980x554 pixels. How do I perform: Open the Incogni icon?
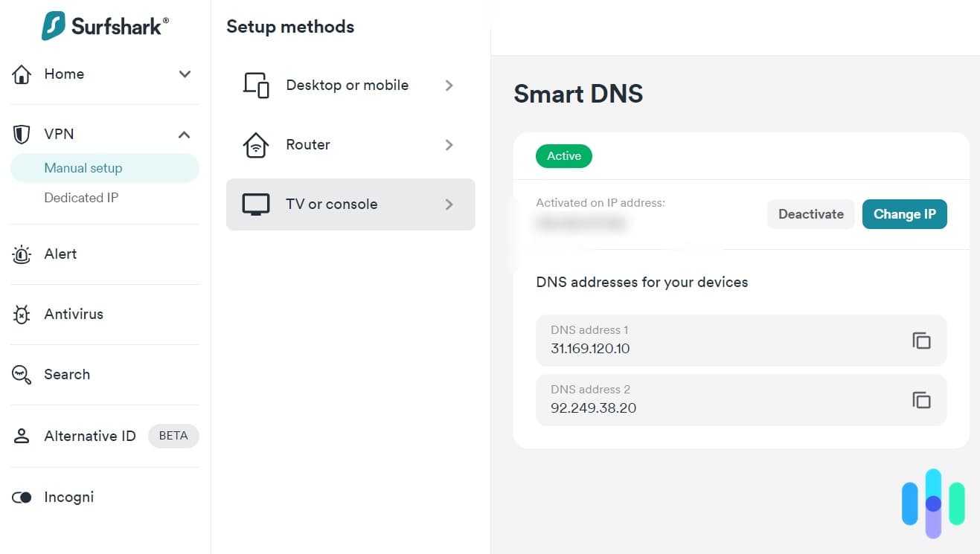tap(22, 497)
